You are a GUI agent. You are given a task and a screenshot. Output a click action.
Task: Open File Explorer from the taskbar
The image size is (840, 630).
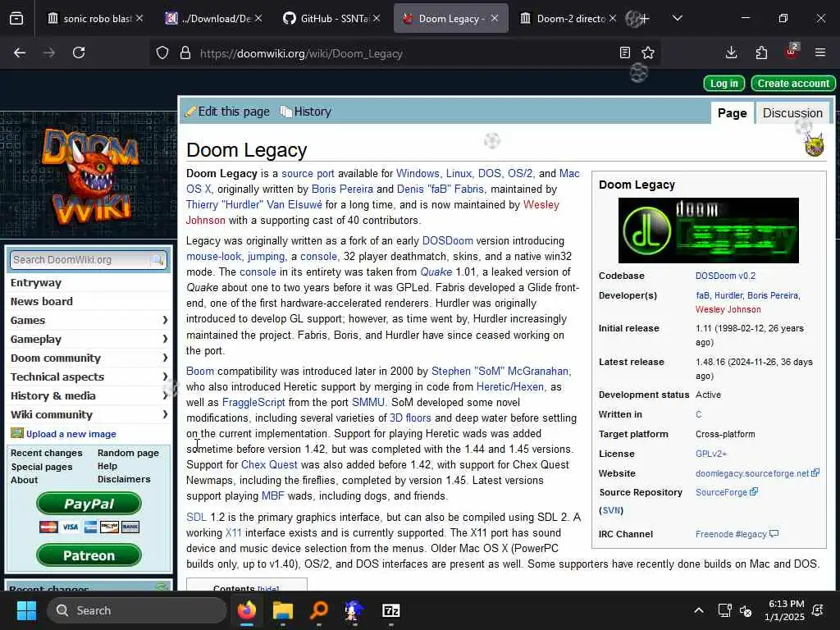coord(283,610)
